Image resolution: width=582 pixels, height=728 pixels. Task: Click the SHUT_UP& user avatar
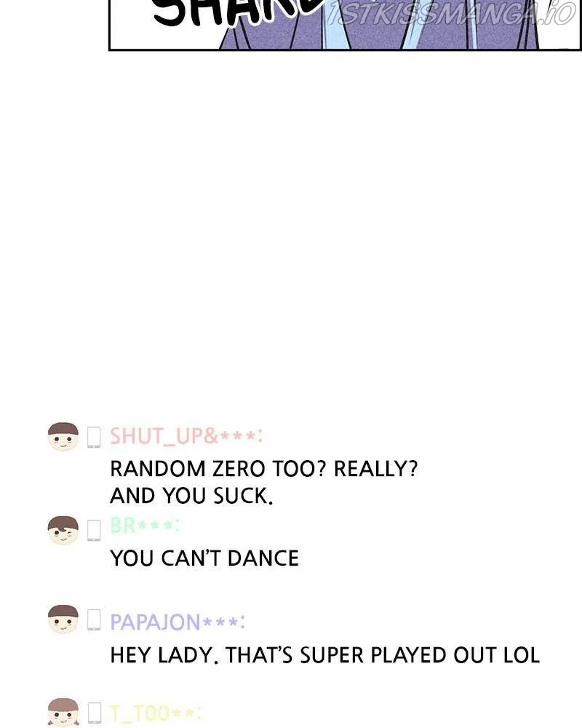tap(63, 437)
